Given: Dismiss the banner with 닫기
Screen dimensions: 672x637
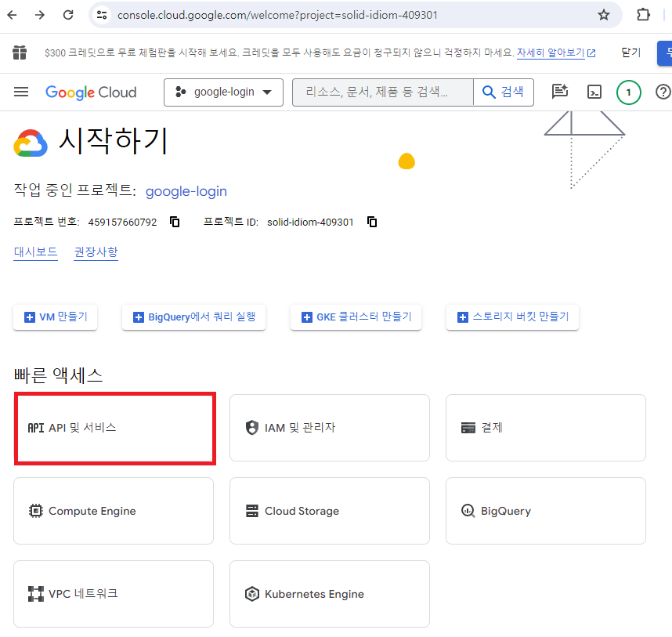Looking at the screenshot, I should [630, 52].
